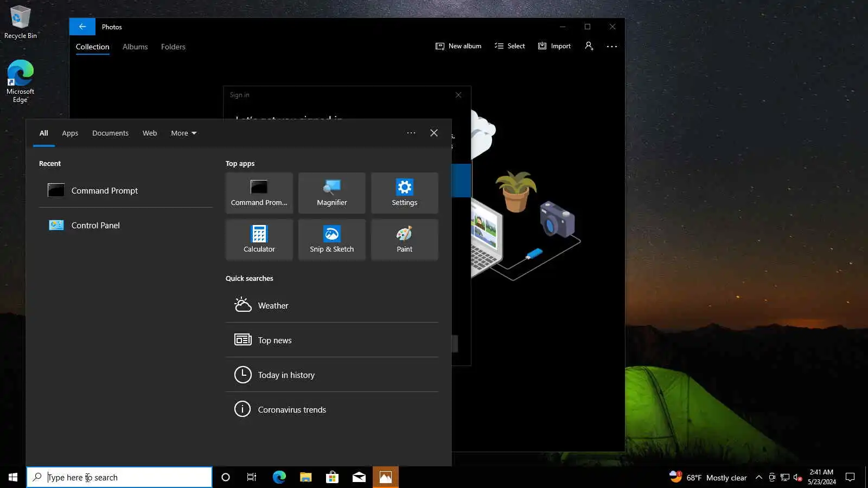Click Import in Photos toolbar
Image resolution: width=868 pixels, height=488 pixels.
coord(554,46)
